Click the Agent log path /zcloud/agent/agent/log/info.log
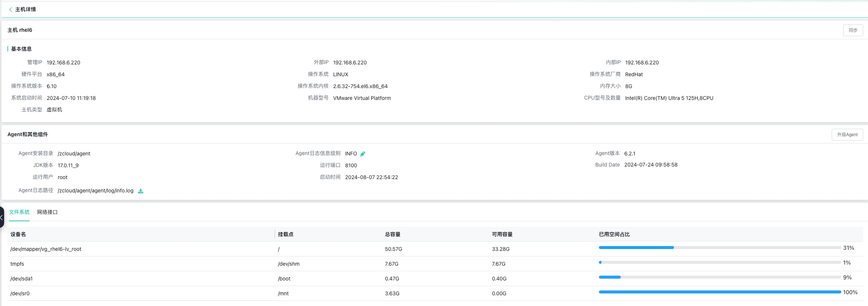The width and height of the screenshot is (868, 306). (95, 191)
